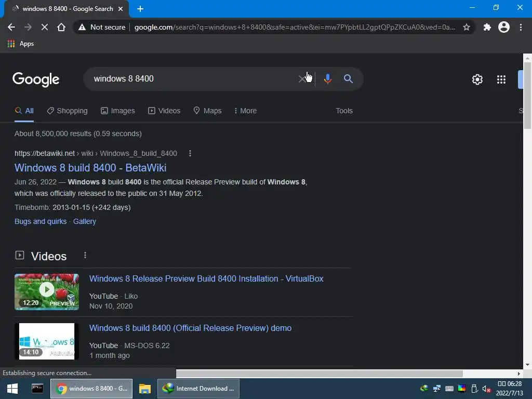The height and width of the screenshot is (399, 532).
Task: Play the 12:20 VirtualBox installation video thumbnail
Action: (46, 292)
